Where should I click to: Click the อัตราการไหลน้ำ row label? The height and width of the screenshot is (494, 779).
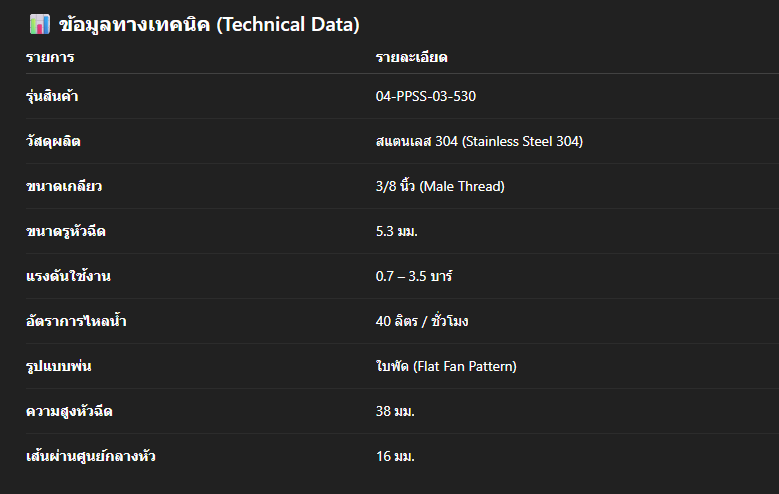(76, 322)
